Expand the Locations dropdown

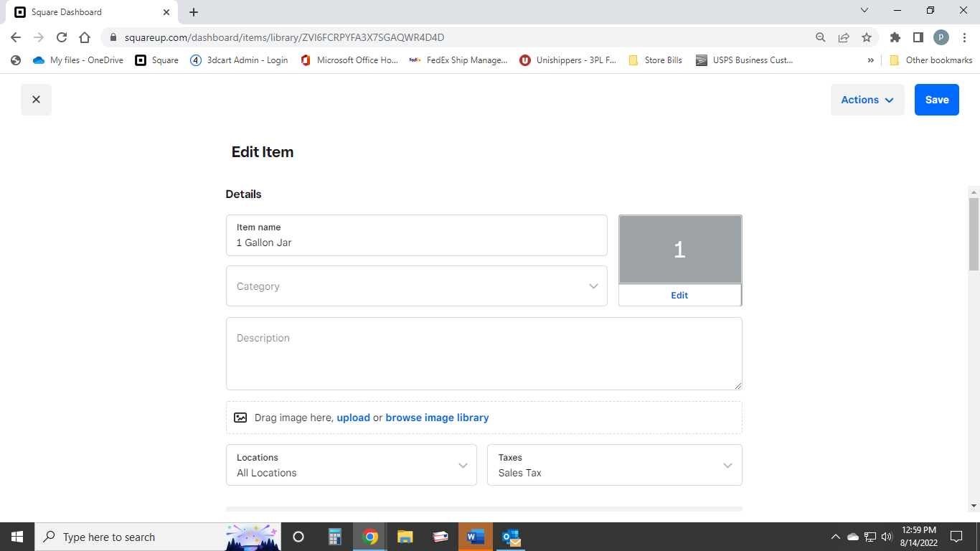(x=352, y=465)
